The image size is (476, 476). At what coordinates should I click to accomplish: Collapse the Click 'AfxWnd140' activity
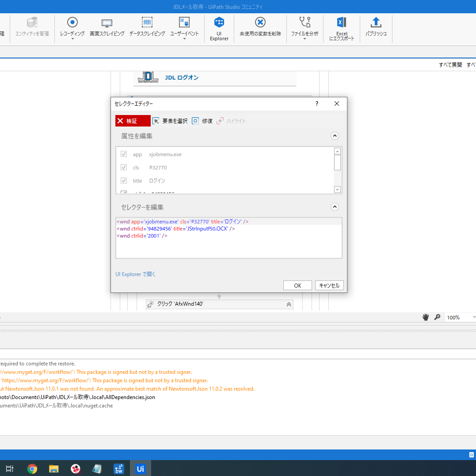click(289, 304)
